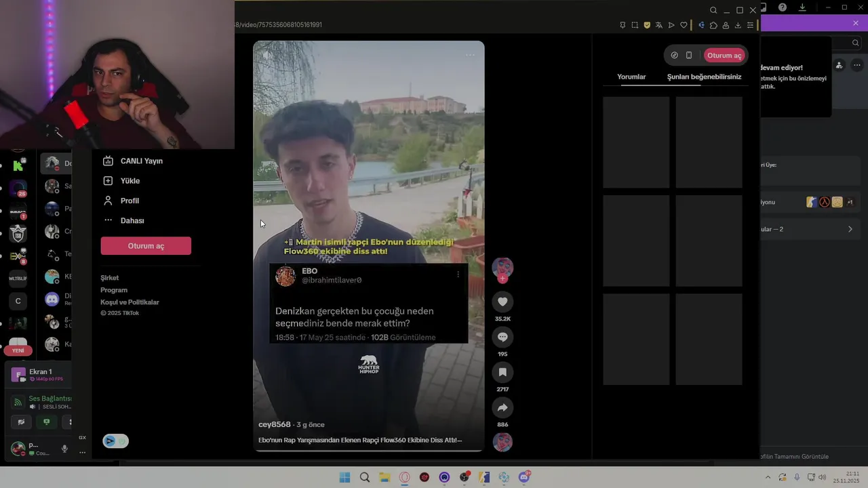The image size is (868, 488).
Task: Open system tray volume icon
Action: 823,477
